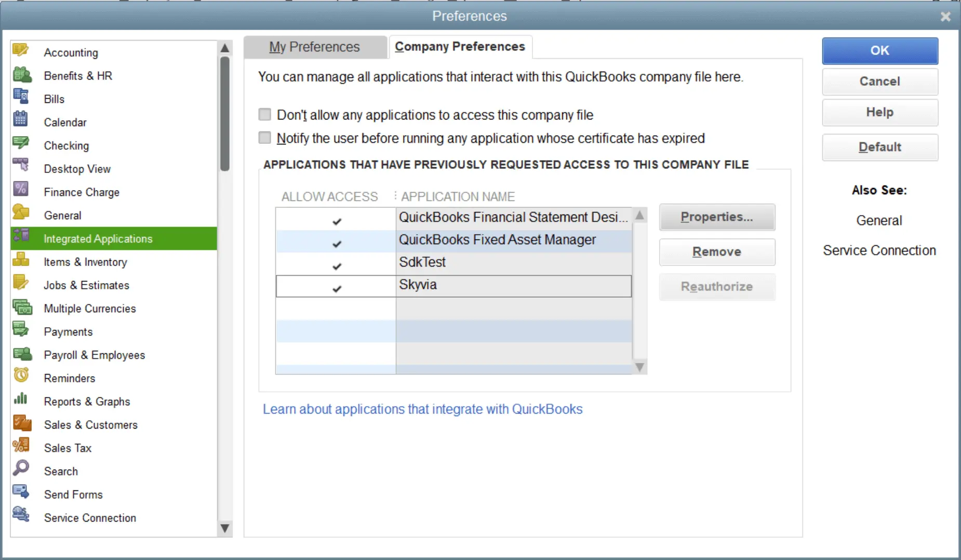Click the Jobs & Estimates icon
The height and width of the screenshot is (560, 961).
21,282
